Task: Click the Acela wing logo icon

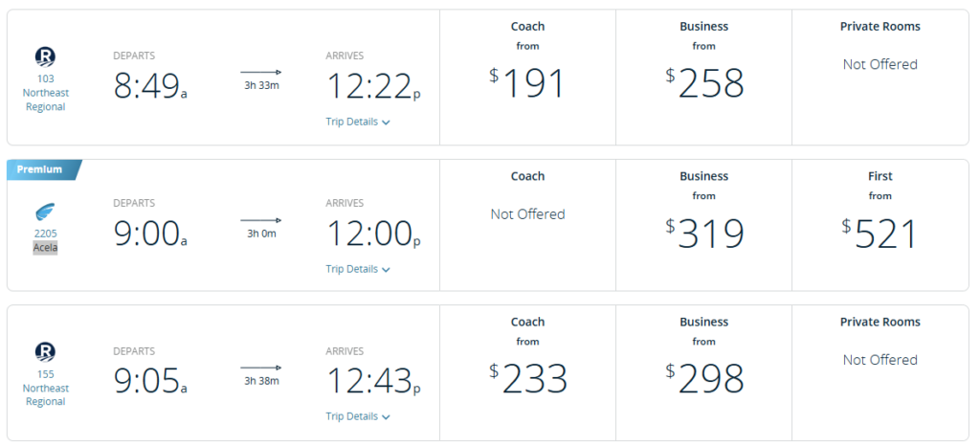Action: coord(46,211)
